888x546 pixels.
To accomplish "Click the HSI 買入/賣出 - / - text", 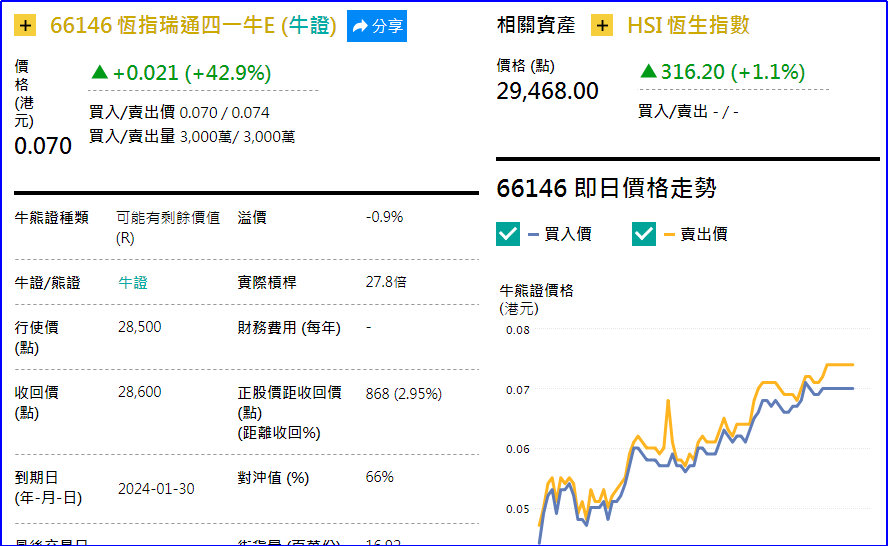I will pos(688,112).
